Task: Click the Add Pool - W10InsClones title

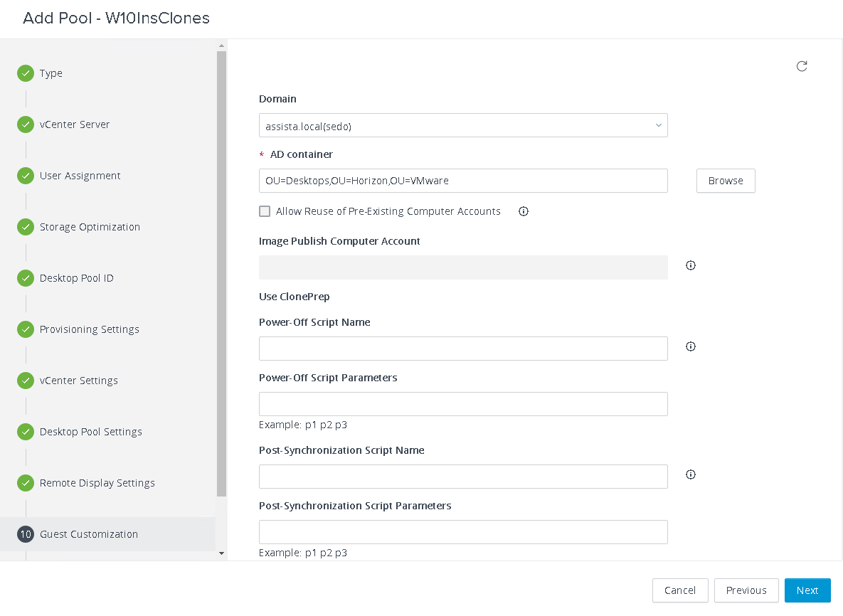Action: click(116, 18)
